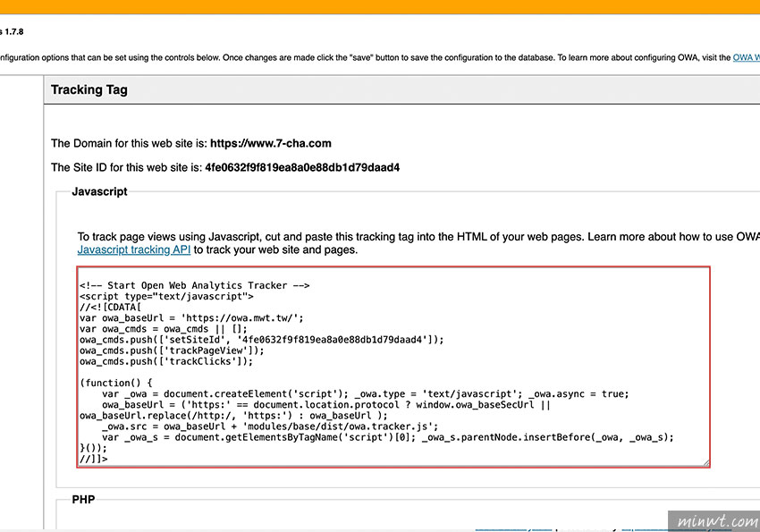
Task: Click the 'Tracking Tag' section heading
Action: click(x=89, y=89)
